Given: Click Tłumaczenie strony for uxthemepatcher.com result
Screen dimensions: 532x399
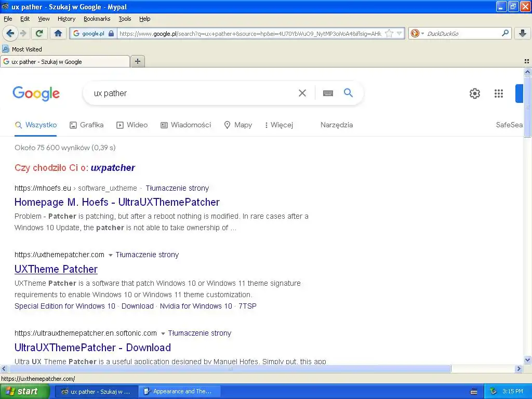Looking at the screenshot, I should 147,255.
